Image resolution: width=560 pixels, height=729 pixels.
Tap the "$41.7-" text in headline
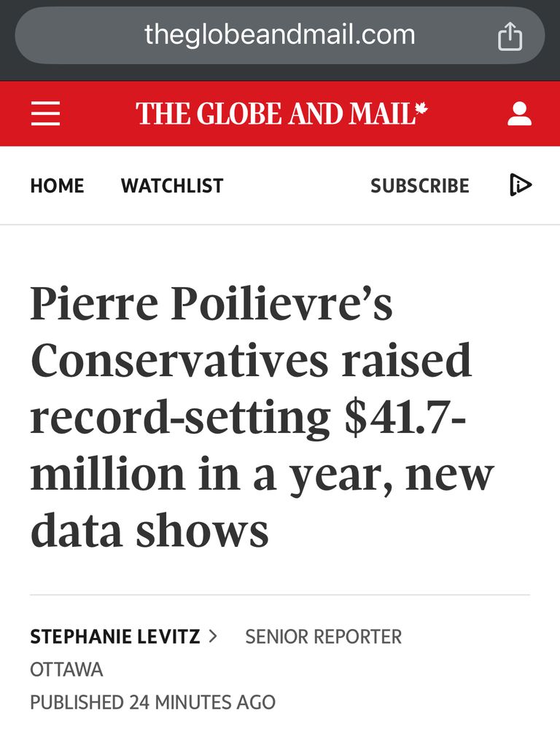click(x=405, y=416)
